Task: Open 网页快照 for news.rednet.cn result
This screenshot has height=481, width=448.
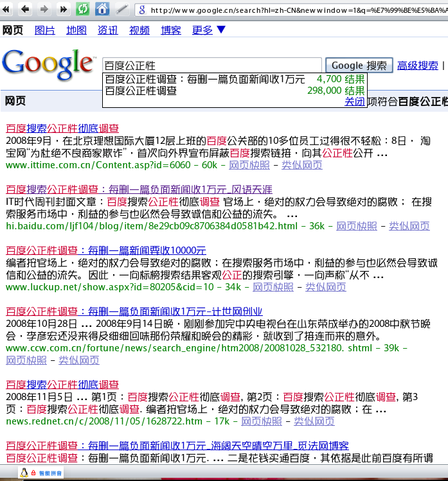Action: (262, 421)
